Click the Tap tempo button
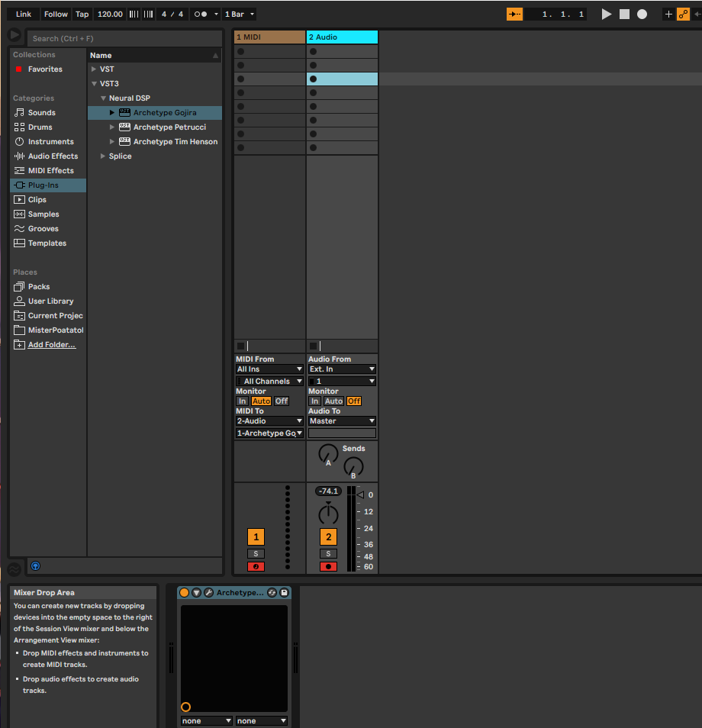Image resolution: width=702 pixels, height=728 pixels. point(82,14)
